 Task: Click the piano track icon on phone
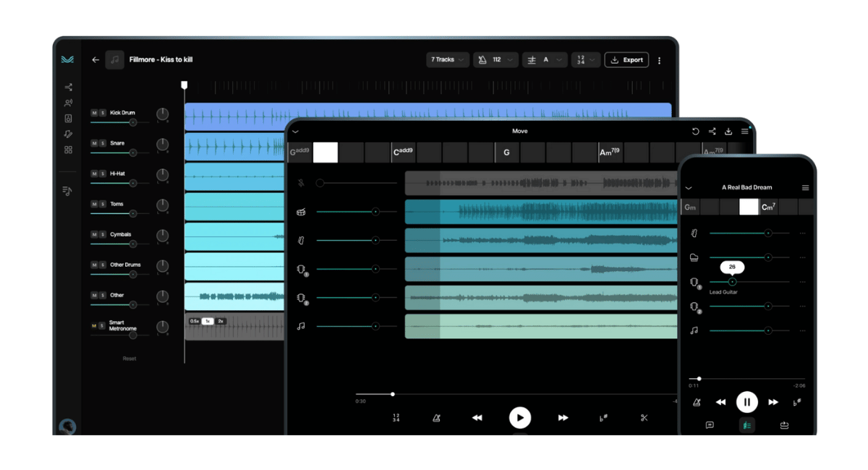click(x=694, y=257)
